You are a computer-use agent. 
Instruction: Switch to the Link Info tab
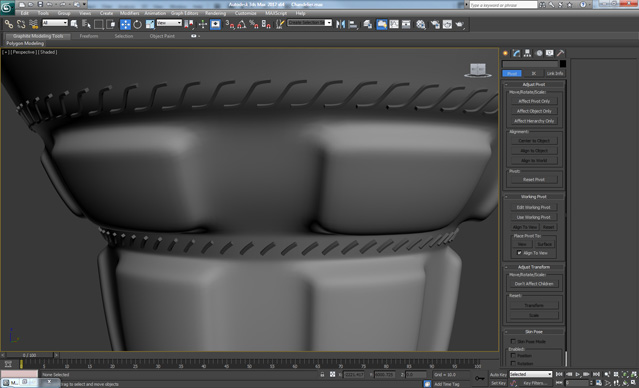[x=555, y=73]
